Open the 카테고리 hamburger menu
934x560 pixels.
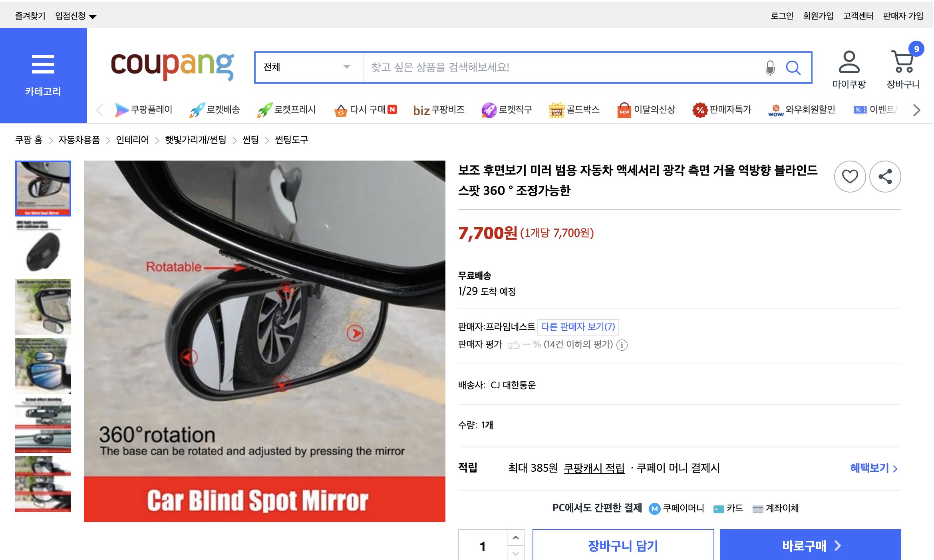[x=43, y=68]
